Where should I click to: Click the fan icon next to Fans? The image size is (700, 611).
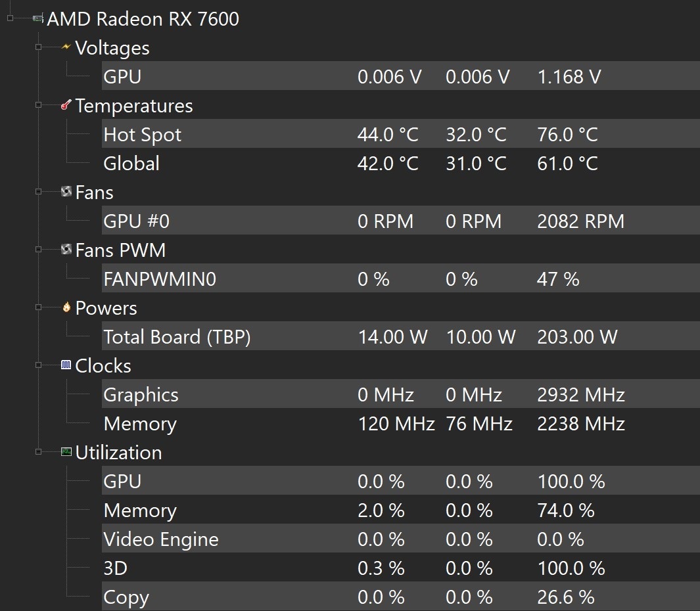(66, 192)
